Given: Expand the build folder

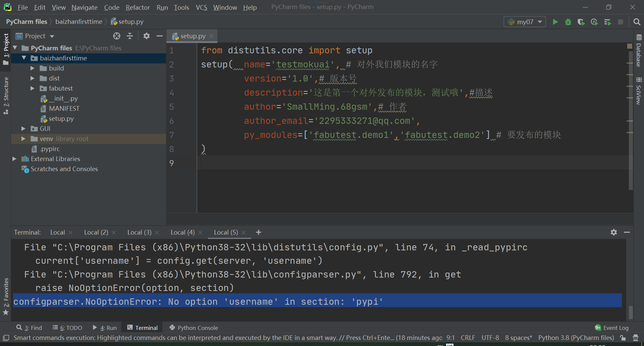Looking at the screenshot, I should pos(33,68).
